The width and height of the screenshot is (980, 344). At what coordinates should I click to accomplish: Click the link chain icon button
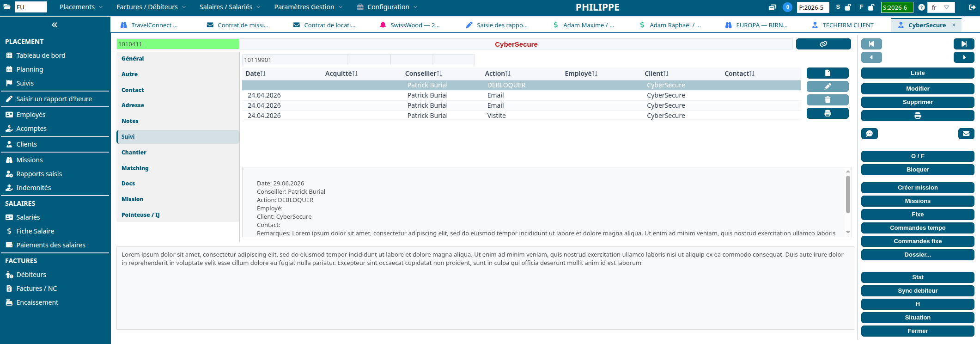tap(823, 44)
